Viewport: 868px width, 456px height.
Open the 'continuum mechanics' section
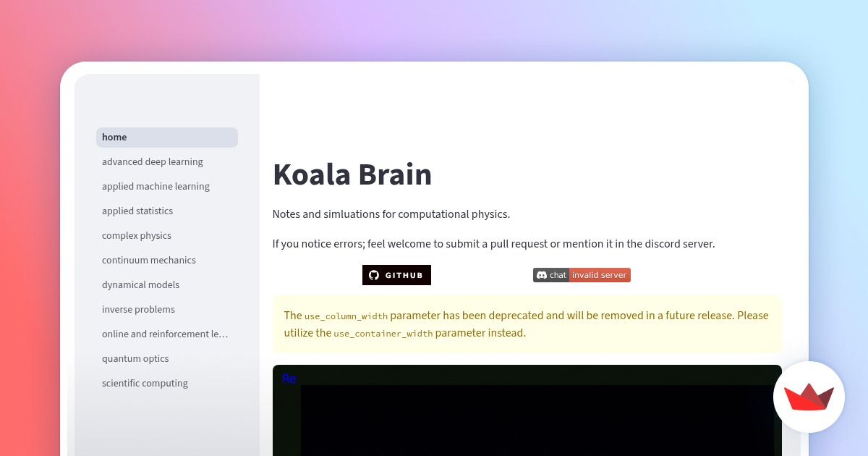pos(149,260)
